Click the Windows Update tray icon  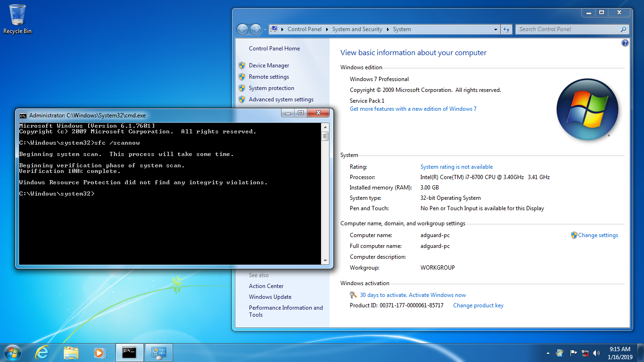[560, 353]
